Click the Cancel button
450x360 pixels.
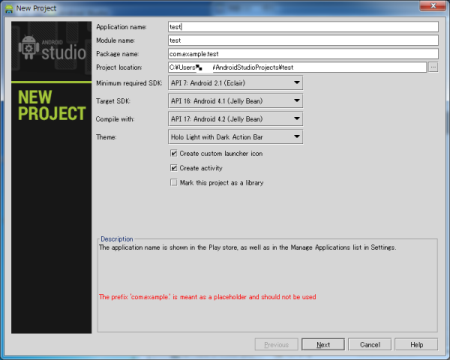tap(370, 345)
